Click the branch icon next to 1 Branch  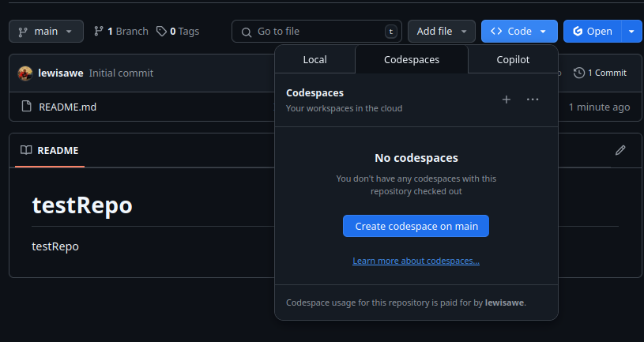click(x=99, y=31)
